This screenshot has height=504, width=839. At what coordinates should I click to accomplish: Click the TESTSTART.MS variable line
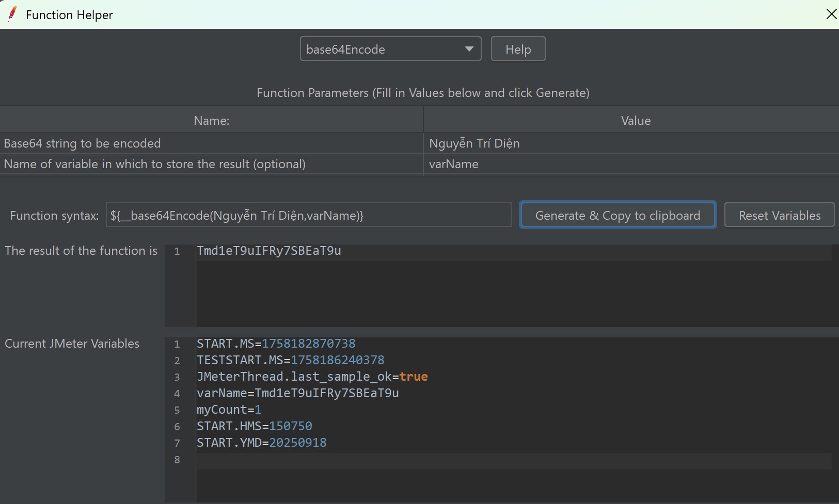click(x=290, y=360)
